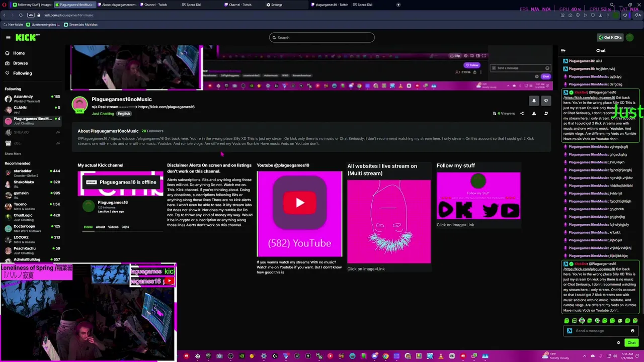Switch to Clips tab in embedded channel card
The width and height of the screenshot is (644, 362).
pos(125,227)
